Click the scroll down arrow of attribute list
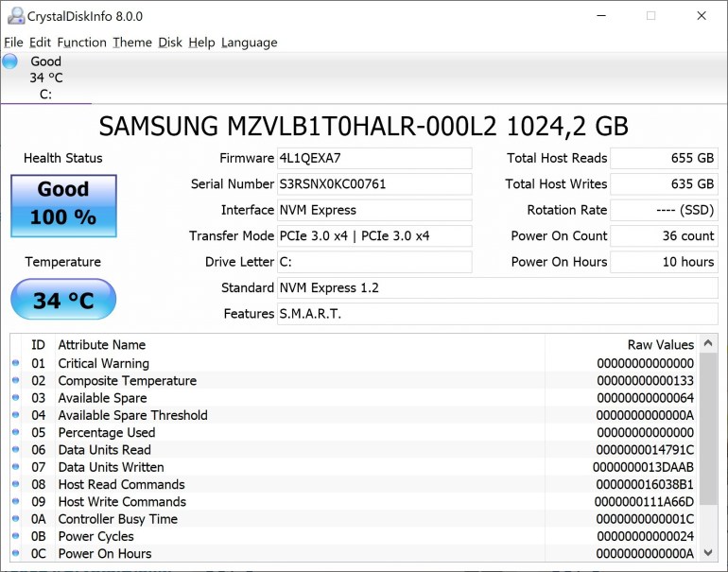 tap(708, 552)
